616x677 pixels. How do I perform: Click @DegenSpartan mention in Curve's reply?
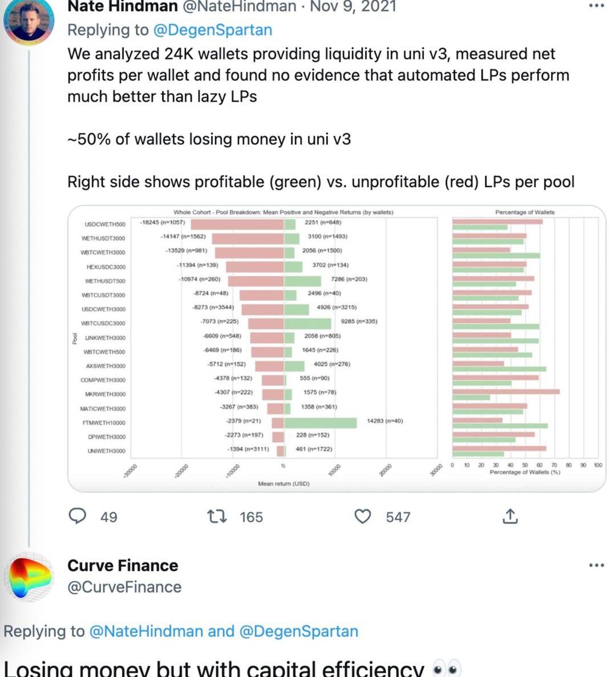point(299,631)
